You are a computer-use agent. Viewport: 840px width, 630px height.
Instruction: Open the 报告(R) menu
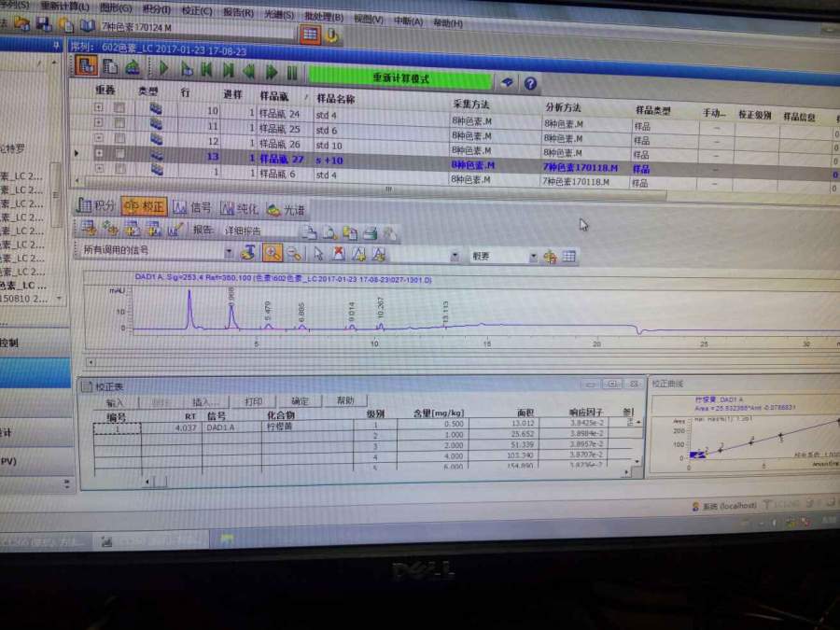[x=238, y=12]
